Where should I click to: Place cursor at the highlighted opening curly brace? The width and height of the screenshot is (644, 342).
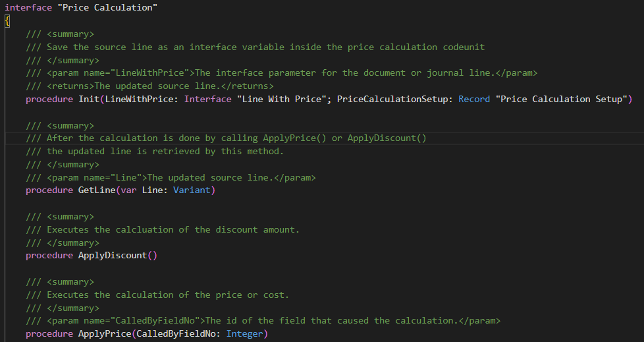[x=7, y=21]
